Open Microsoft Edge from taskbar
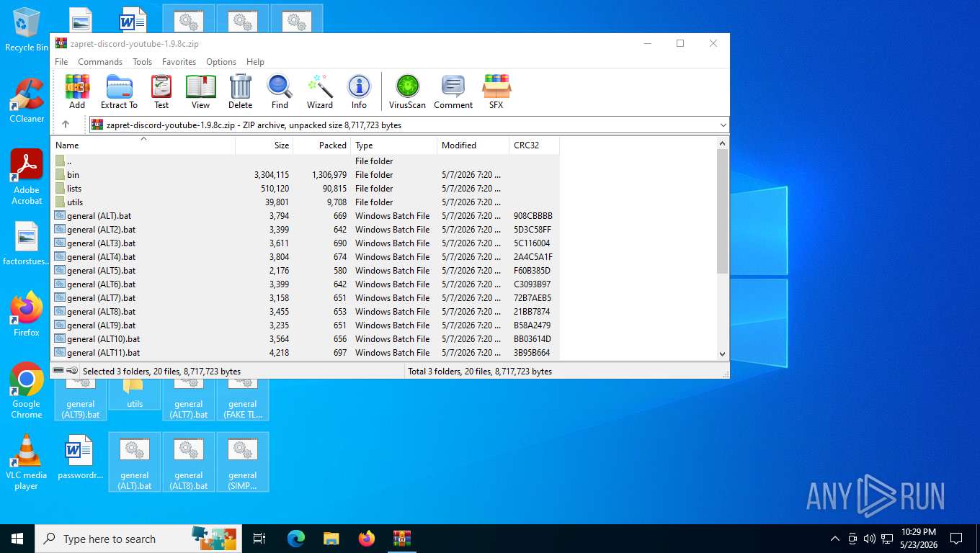 coord(296,539)
